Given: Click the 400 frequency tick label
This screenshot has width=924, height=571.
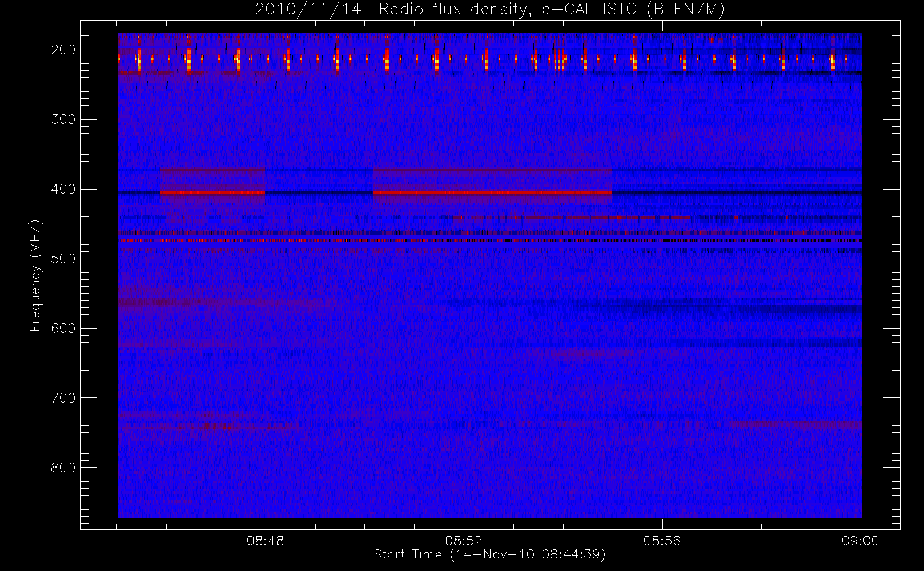Looking at the screenshot, I should click(63, 189).
